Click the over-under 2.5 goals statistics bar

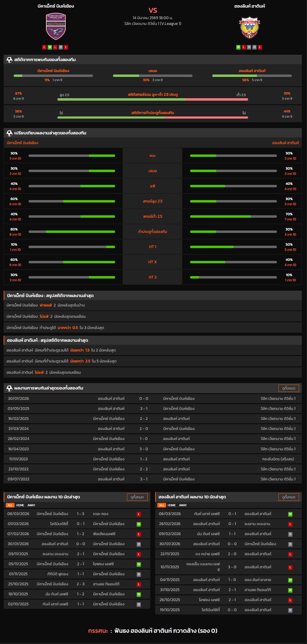tap(152, 99)
